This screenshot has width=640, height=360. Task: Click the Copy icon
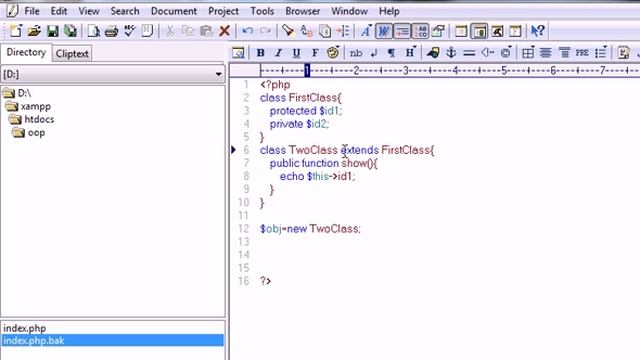(188, 31)
